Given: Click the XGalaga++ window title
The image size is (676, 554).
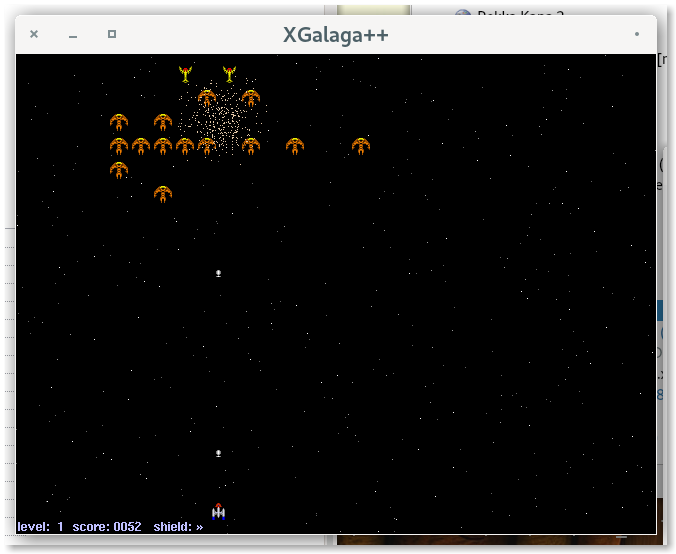Looking at the screenshot, I should (x=335, y=35).
